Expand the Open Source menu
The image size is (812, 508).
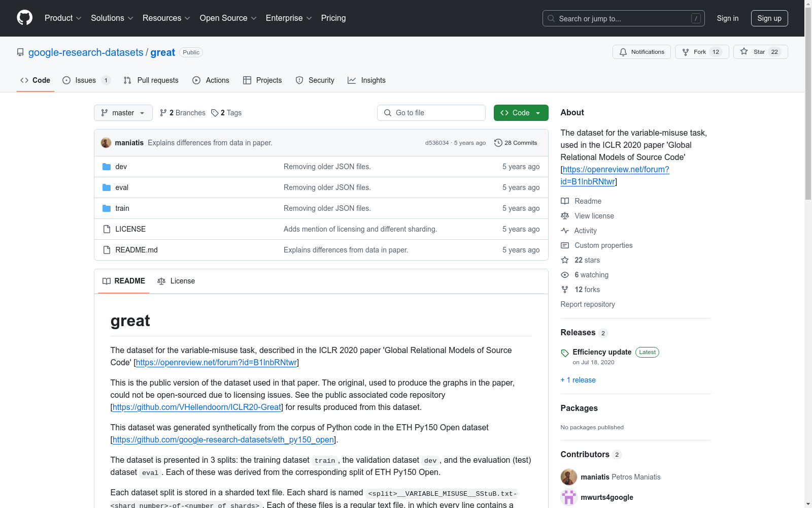coord(228,18)
